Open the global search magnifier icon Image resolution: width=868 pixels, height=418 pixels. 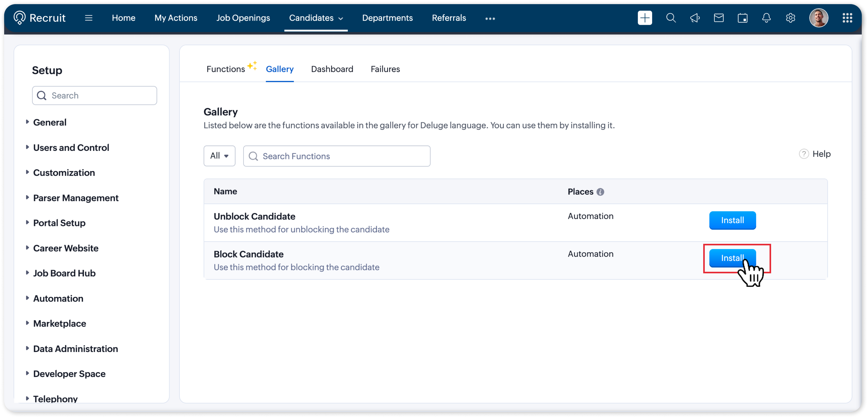(671, 18)
